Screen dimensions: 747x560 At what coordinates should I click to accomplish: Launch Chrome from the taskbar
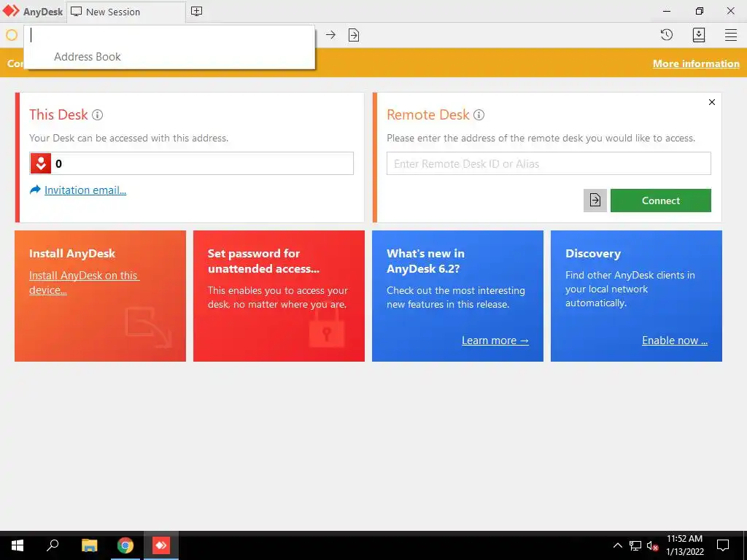[125, 545]
